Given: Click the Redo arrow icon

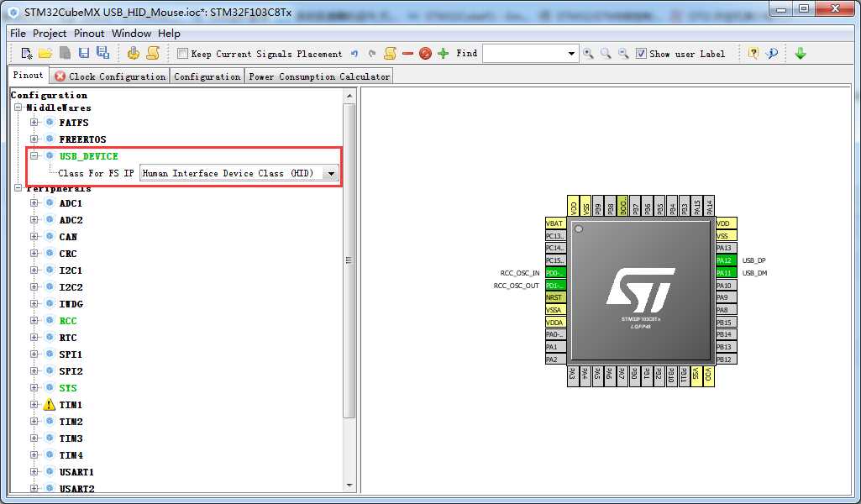Looking at the screenshot, I should [372, 54].
